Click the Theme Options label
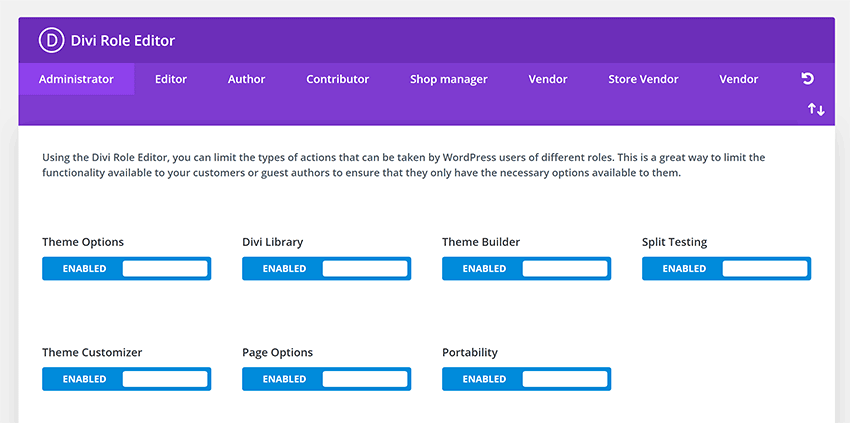 (83, 242)
